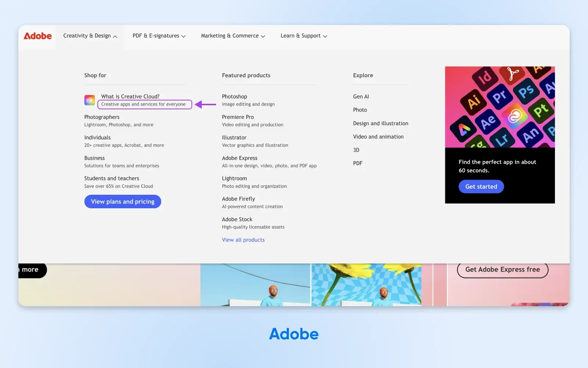Click the Substance Painter Pt app tile
Image resolution: width=588 pixels, height=368 pixels.
coord(541,111)
